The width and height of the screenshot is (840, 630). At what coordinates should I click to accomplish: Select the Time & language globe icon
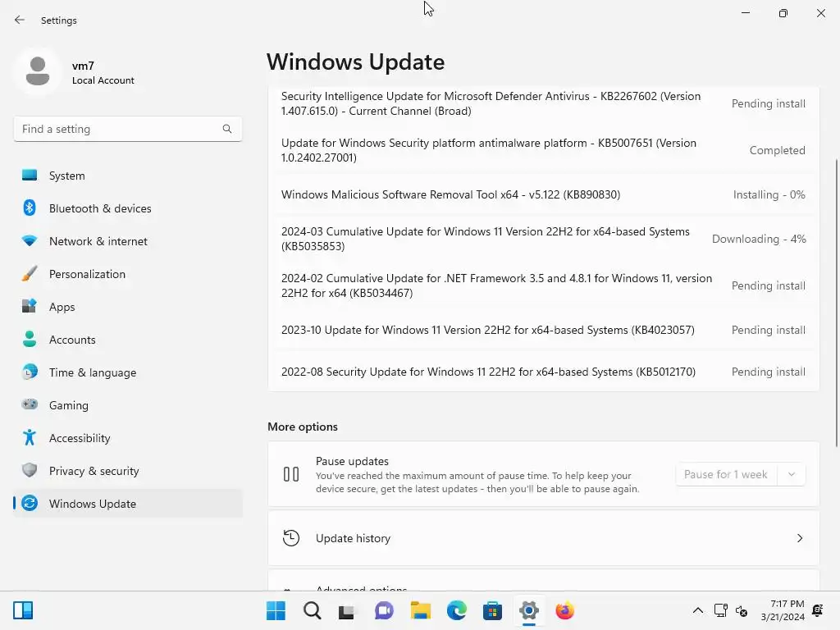(30, 372)
